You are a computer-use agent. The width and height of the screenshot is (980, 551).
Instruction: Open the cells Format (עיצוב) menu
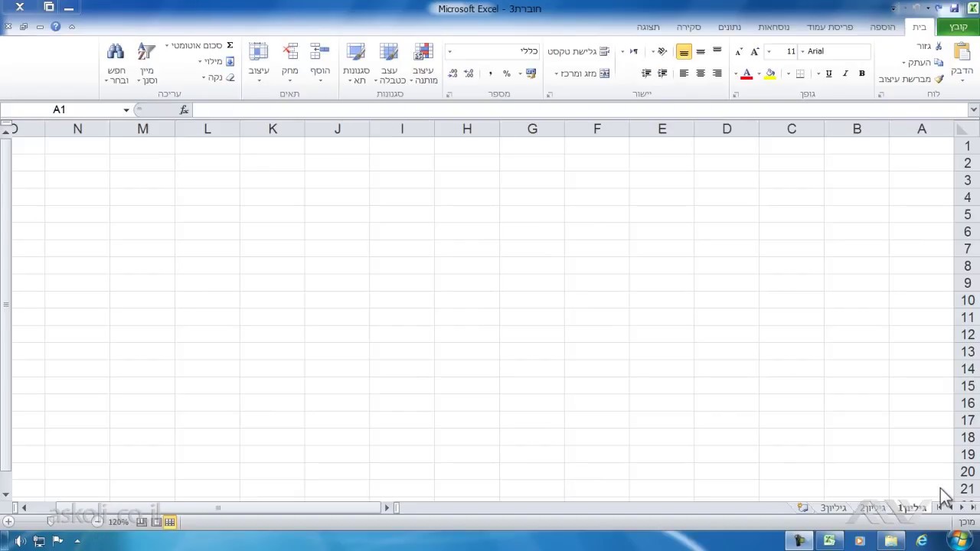pos(259,64)
